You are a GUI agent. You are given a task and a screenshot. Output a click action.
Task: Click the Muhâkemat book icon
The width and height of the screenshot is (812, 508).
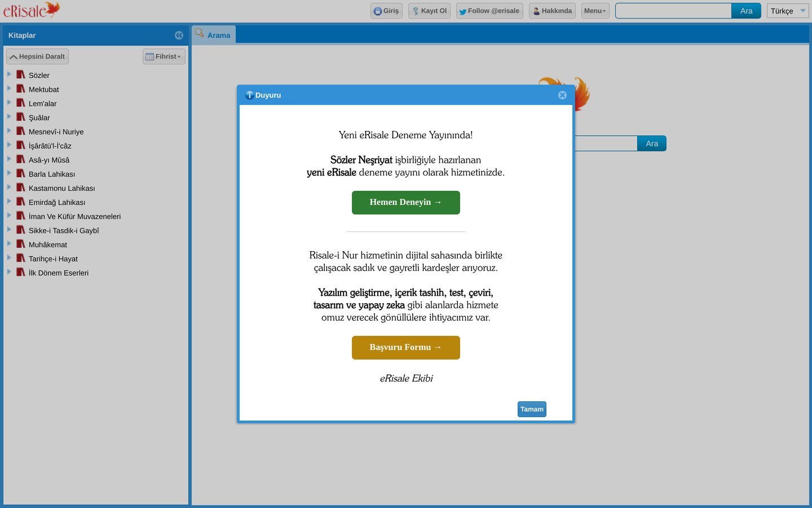[21, 244]
